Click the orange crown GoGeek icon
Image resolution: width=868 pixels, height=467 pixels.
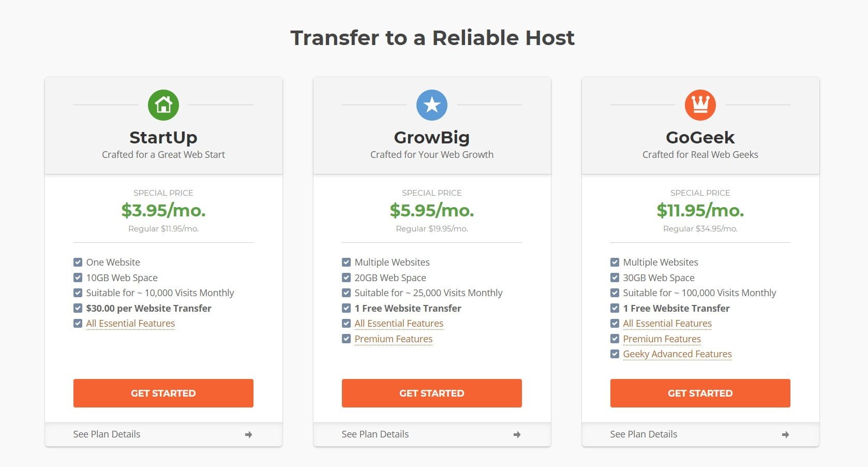700,105
